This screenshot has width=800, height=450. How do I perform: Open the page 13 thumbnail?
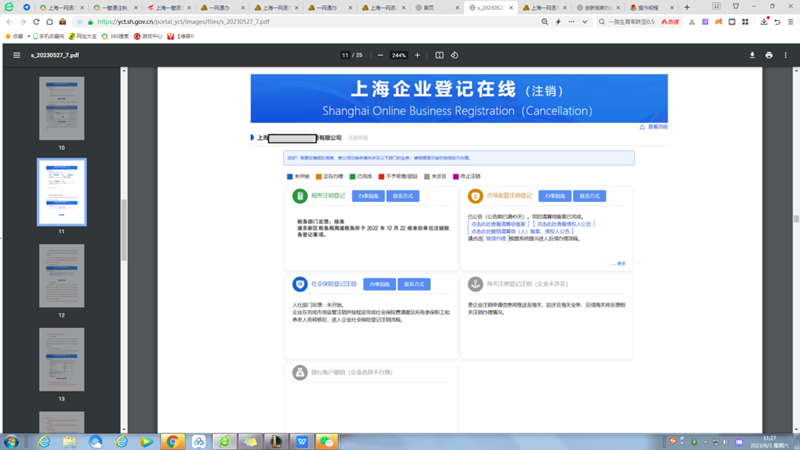click(61, 359)
